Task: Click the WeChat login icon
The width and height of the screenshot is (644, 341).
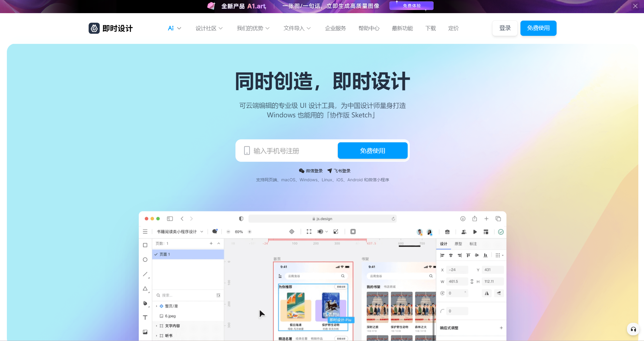Action: (x=301, y=171)
